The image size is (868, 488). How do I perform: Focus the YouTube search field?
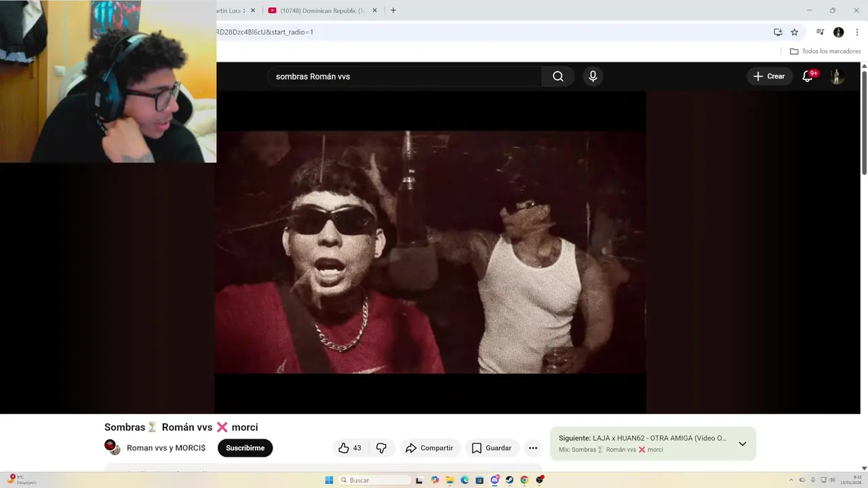click(x=405, y=77)
